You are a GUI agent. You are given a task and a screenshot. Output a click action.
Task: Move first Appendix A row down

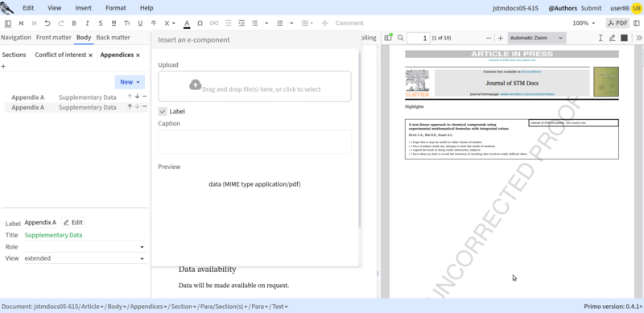tap(137, 97)
